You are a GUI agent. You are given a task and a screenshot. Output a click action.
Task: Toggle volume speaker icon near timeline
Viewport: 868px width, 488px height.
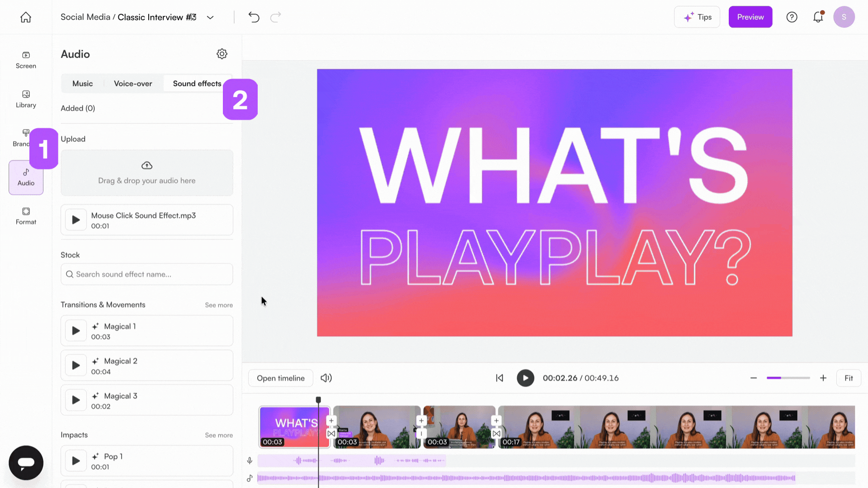pyautogui.click(x=326, y=378)
